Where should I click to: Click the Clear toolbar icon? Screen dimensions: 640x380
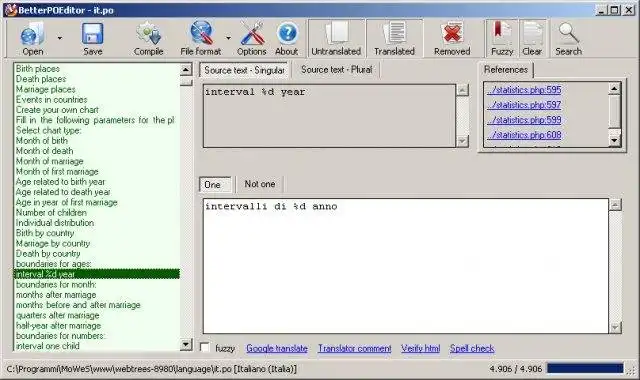coord(532,38)
